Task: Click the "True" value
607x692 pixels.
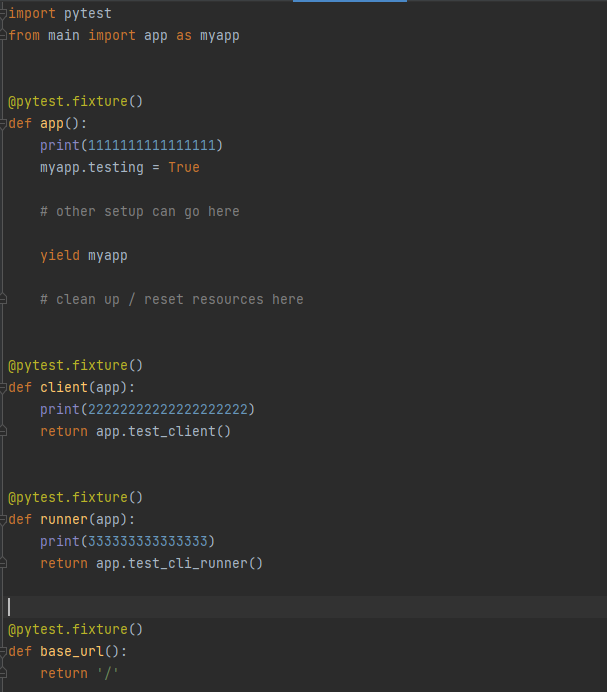Action: coord(184,167)
